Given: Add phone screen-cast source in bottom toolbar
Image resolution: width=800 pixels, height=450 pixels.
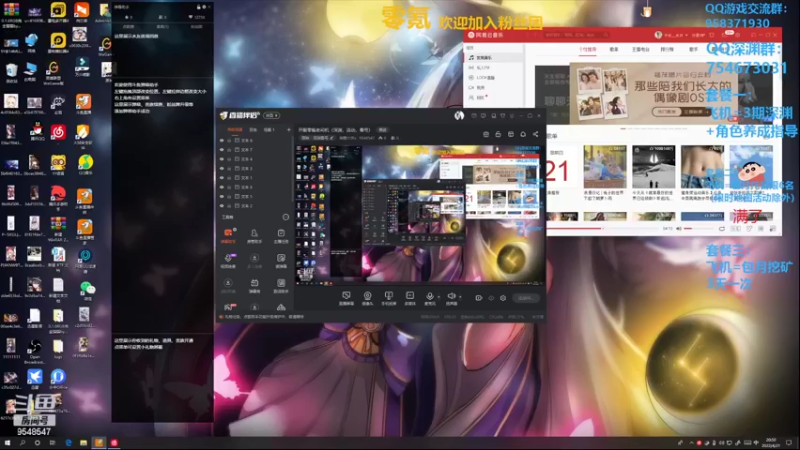Looking at the screenshot, I should click(x=388, y=298).
